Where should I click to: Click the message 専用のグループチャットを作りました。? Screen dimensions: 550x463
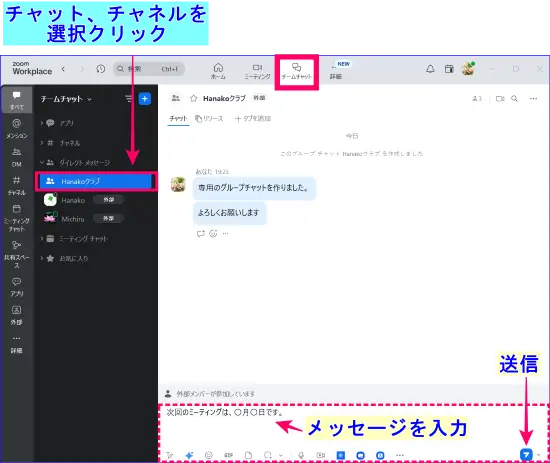coord(254,188)
